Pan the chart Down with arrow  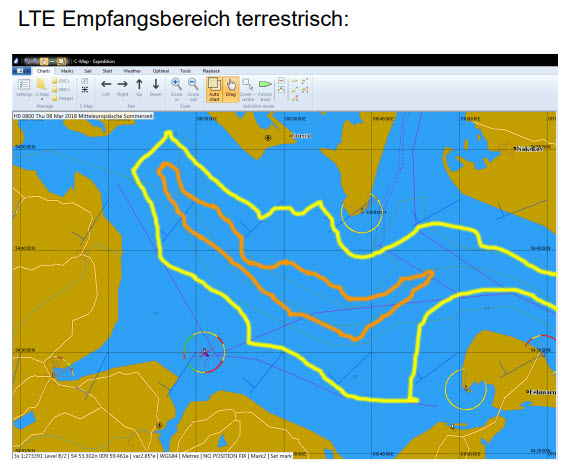point(156,88)
